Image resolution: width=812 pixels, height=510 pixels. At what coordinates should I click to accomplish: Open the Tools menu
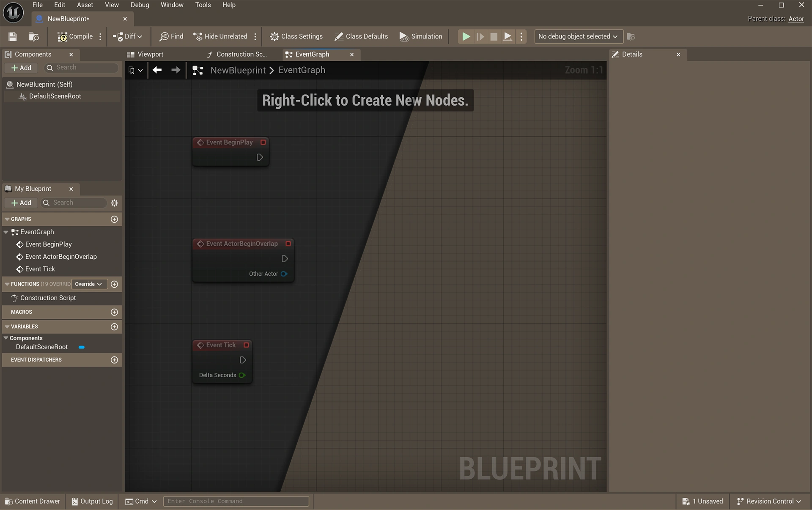click(x=203, y=5)
